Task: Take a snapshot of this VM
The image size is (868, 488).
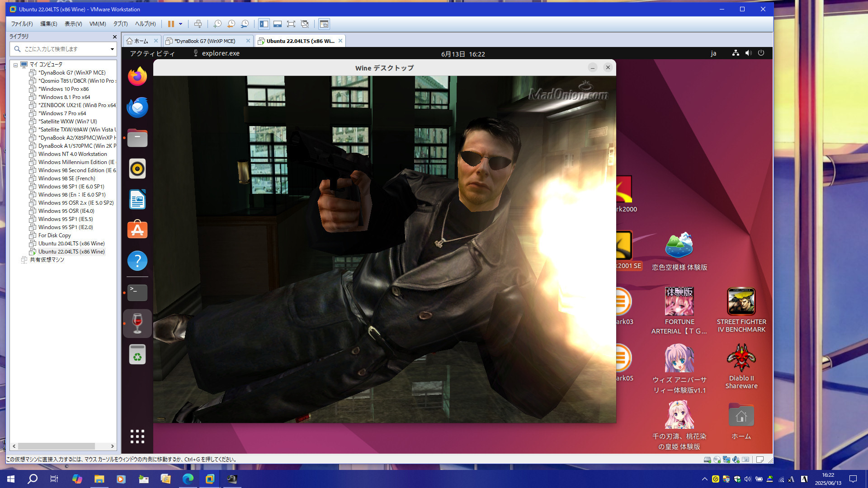Action: click(217, 24)
